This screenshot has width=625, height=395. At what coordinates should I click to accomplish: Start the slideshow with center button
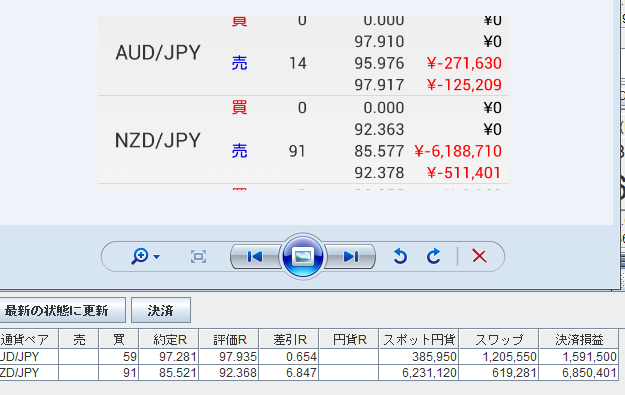point(303,256)
